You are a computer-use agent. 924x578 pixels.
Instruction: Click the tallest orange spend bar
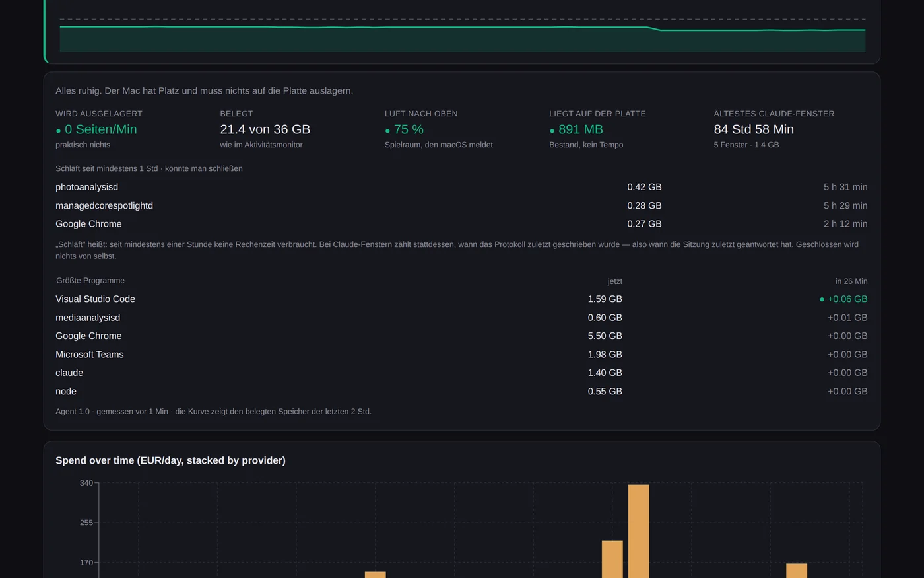tap(638, 531)
